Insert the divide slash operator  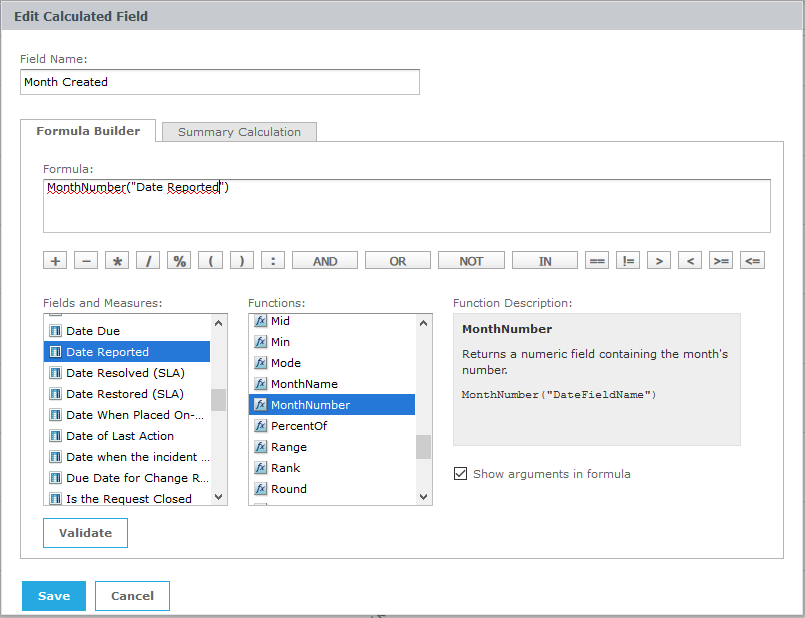[148, 261]
